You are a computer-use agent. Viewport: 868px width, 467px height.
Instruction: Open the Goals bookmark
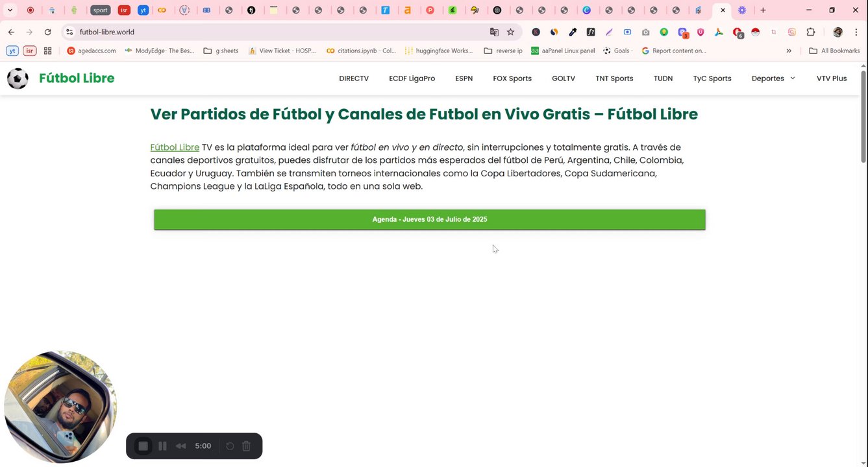617,51
